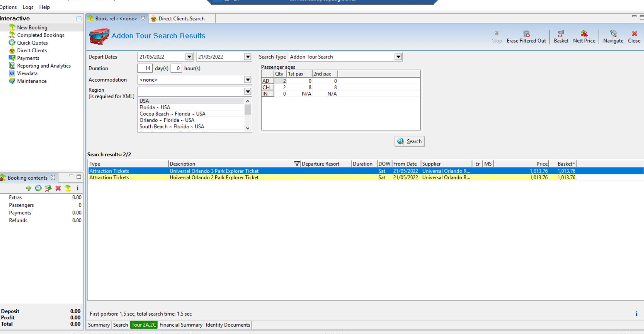Click the Duration hours input field

pyautogui.click(x=176, y=68)
